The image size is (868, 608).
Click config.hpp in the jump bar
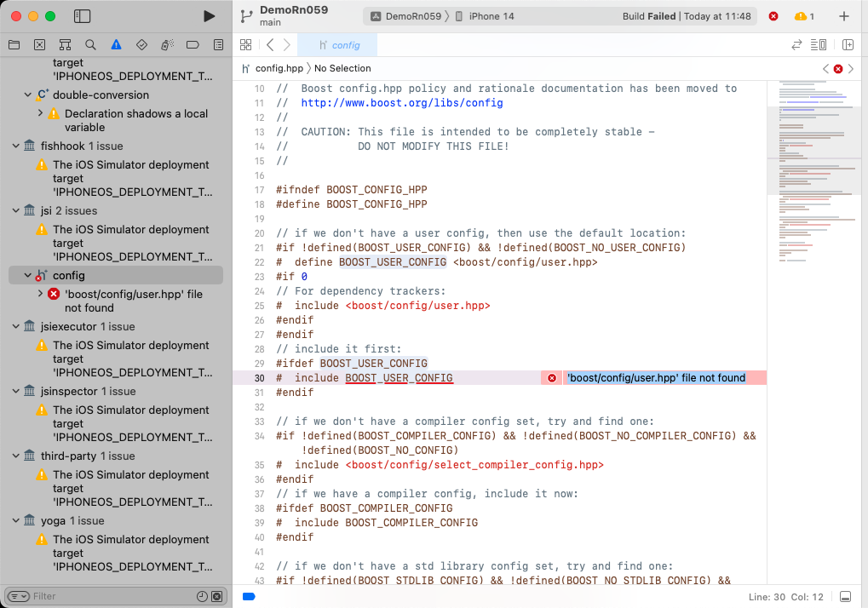(x=279, y=68)
